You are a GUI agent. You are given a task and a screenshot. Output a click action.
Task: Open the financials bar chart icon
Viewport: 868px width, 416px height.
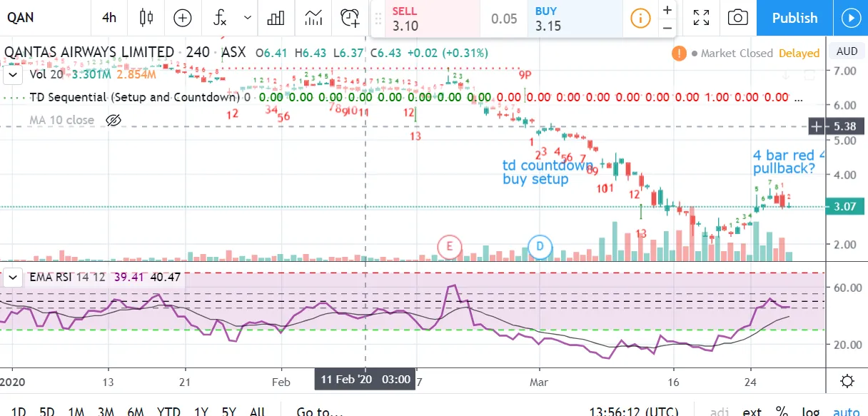tap(276, 18)
